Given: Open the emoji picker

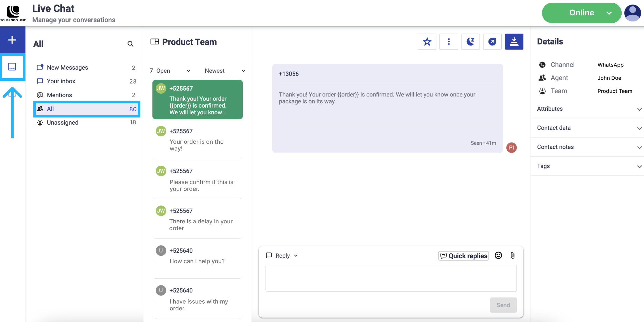Looking at the screenshot, I should click(498, 255).
